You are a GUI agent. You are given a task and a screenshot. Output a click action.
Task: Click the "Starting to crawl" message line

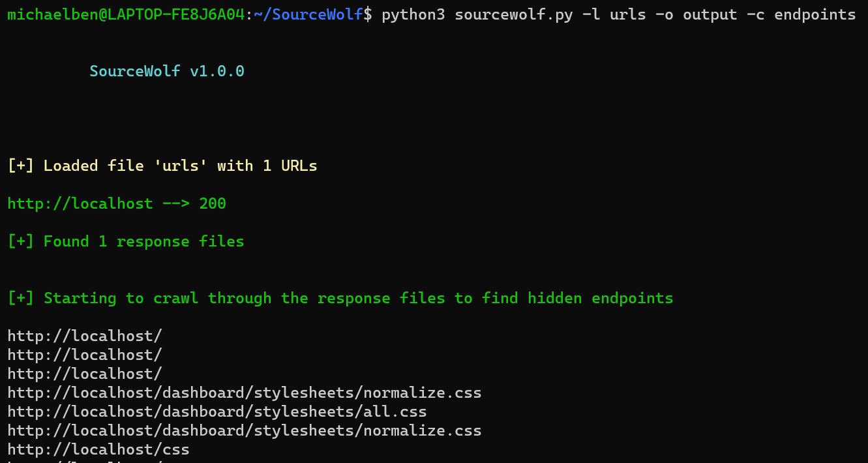[x=340, y=298]
